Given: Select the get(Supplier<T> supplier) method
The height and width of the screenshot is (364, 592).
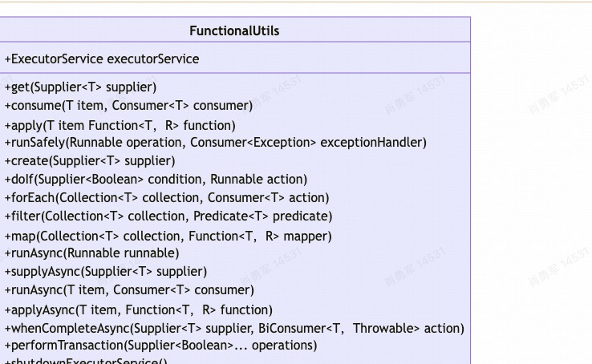Looking at the screenshot, I should coord(80,87).
